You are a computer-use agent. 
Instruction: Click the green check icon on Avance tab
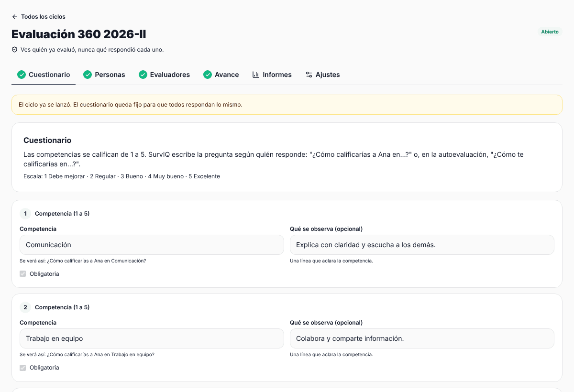[208, 75]
